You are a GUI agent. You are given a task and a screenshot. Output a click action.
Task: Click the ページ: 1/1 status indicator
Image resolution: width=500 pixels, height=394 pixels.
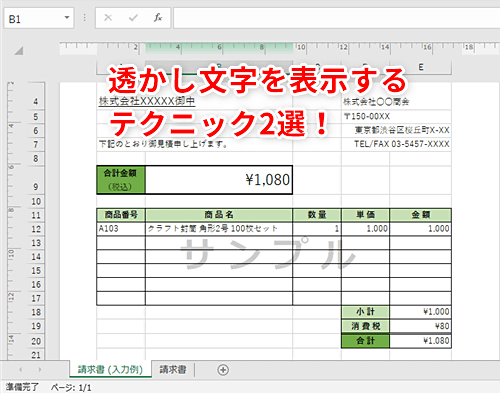click(71, 388)
